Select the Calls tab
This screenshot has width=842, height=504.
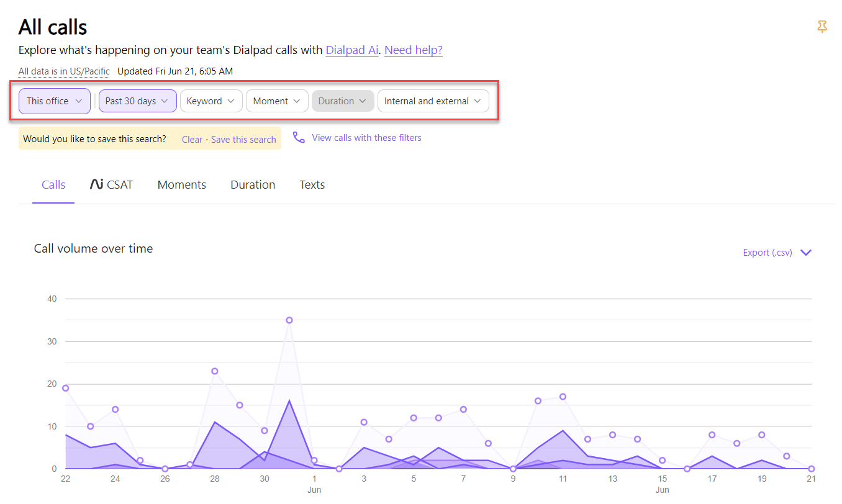click(x=53, y=184)
